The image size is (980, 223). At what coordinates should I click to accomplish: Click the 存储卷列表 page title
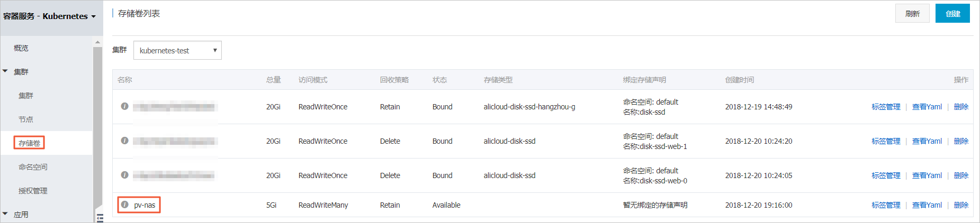(x=139, y=13)
